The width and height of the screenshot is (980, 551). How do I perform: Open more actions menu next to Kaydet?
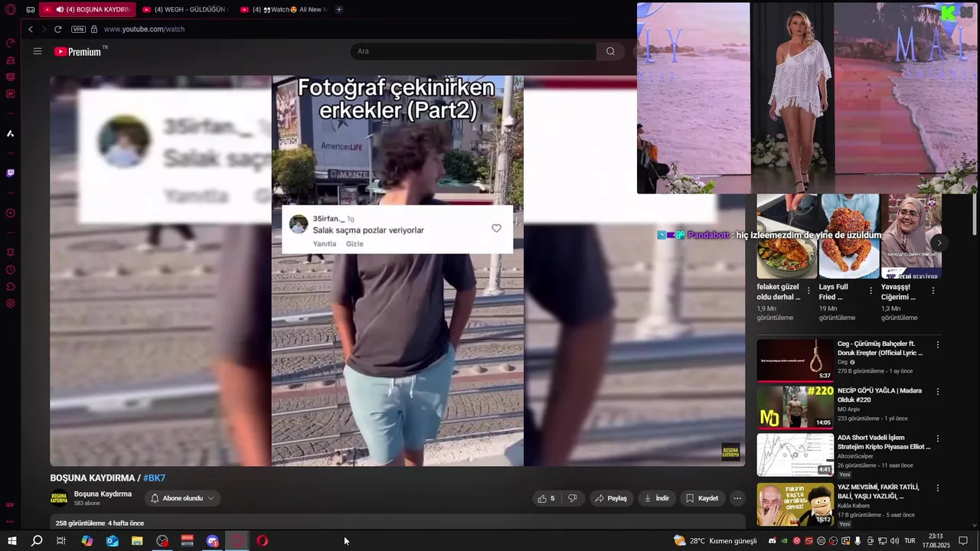tap(737, 498)
